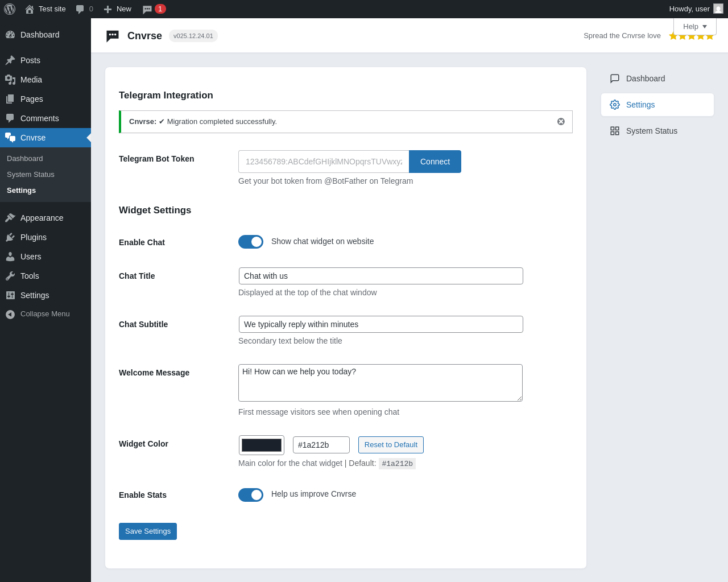Open the Cnvrse chat notifications icon
Image resolution: width=728 pixels, height=582 pixels.
(147, 9)
